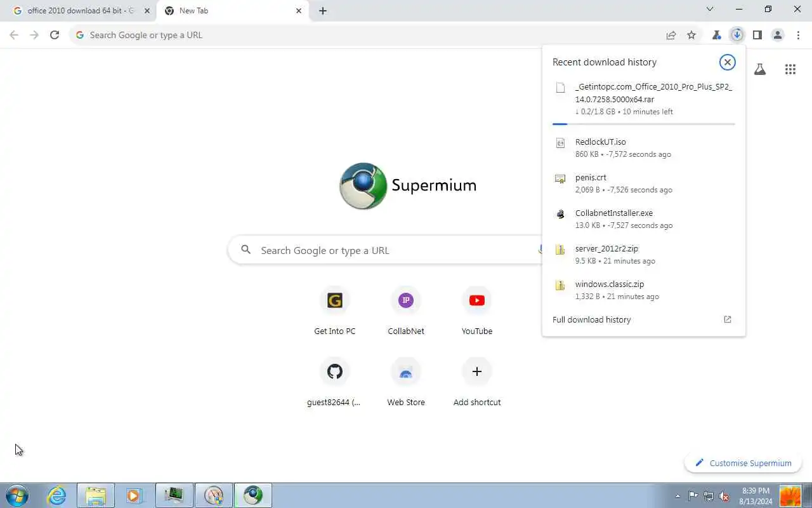Open the guest82644 GitHub shortcut
The height and width of the screenshot is (508, 812).
pyautogui.click(x=335, y=381)
